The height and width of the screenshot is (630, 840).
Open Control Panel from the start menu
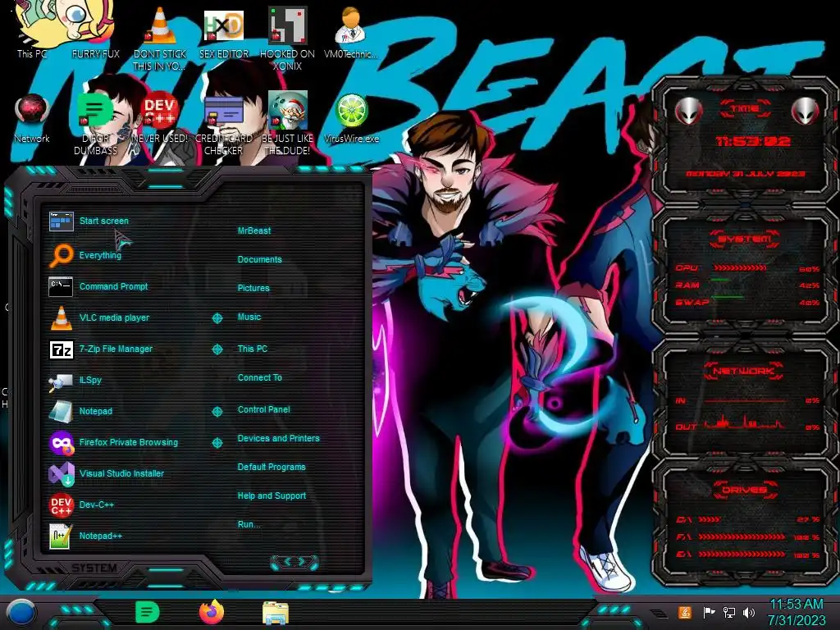(x=263, y=409)
